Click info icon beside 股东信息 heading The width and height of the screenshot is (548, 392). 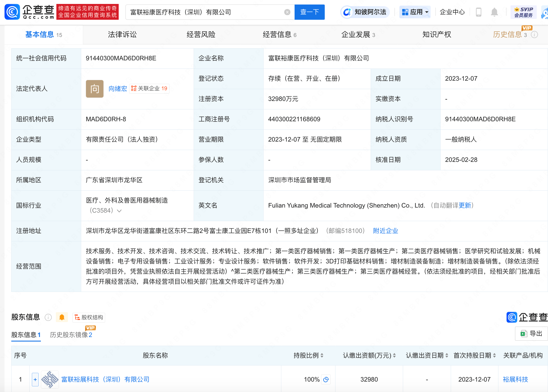[48, 317]
